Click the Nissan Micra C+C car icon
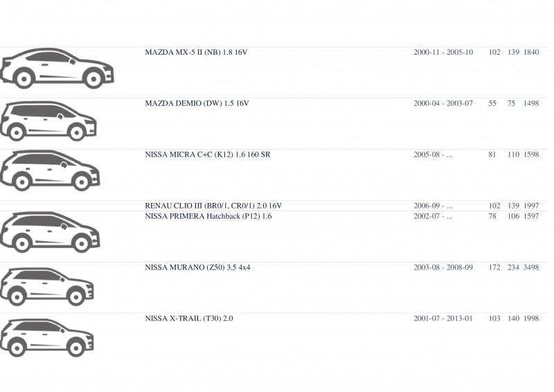Viewport: 554px width, 392px height. pos(50,171)
